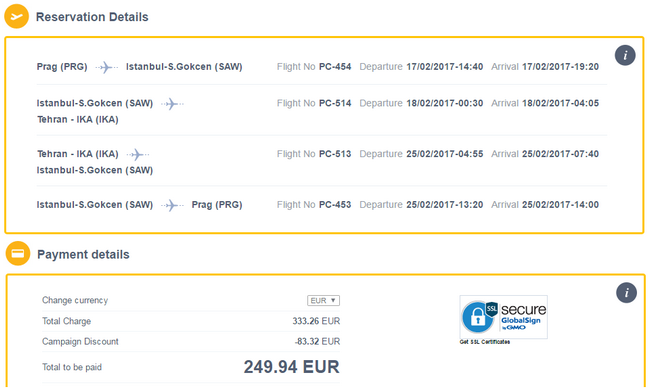This screenshot has width=650, height=388.
Task: Select the Campaign Discount row
Action: click(191, 342)
